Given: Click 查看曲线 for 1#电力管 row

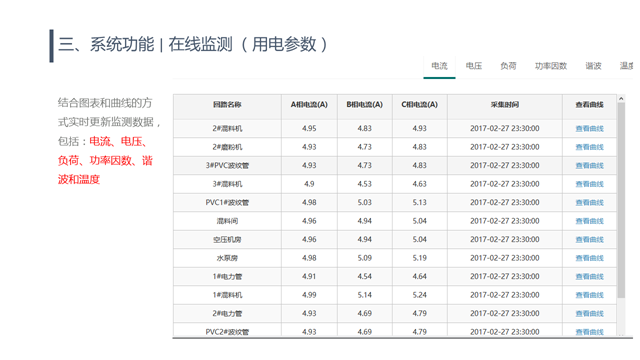Looking at the screenshot, I should click(589, 276).
